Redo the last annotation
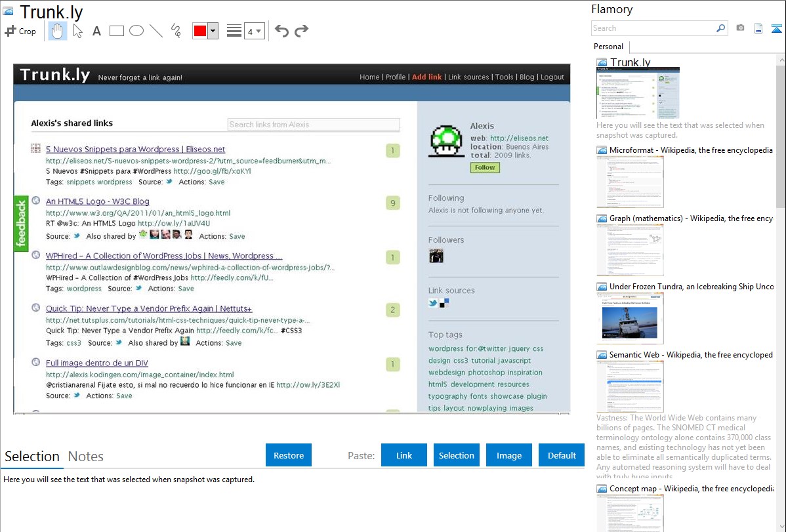 [301, 31]
